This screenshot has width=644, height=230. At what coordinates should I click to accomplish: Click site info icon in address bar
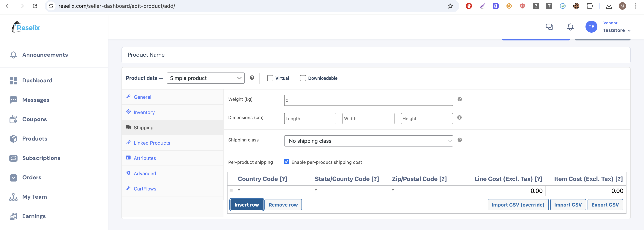tap(51, 6)
